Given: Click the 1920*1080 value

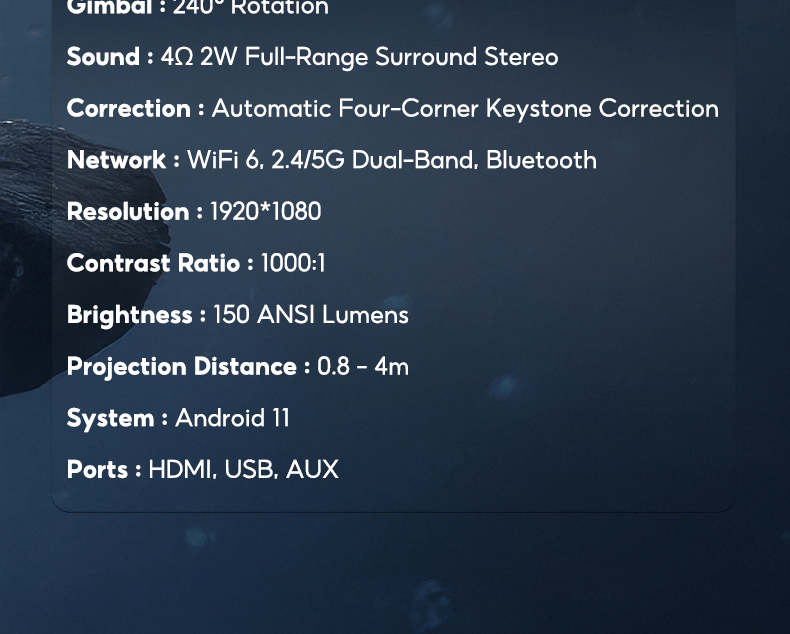Looking at the screenshot, I should click(265, 212).
